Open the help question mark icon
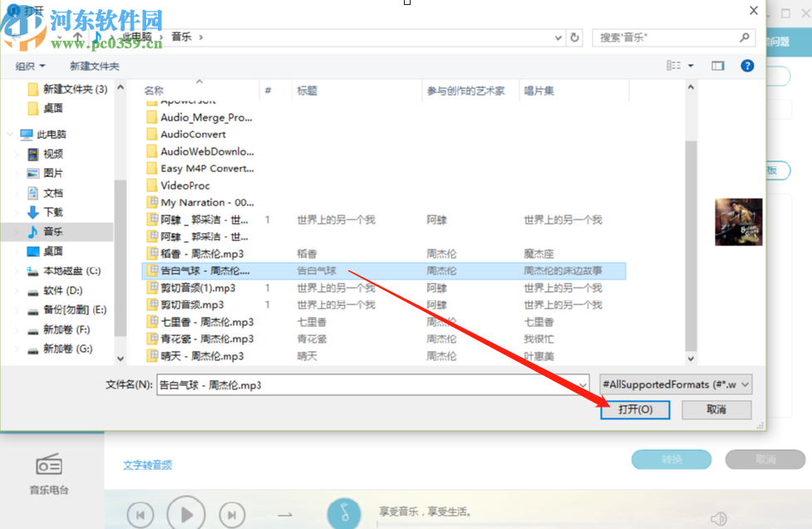The width and height of the screenshot is (812, 529). (x=746, y=66)
